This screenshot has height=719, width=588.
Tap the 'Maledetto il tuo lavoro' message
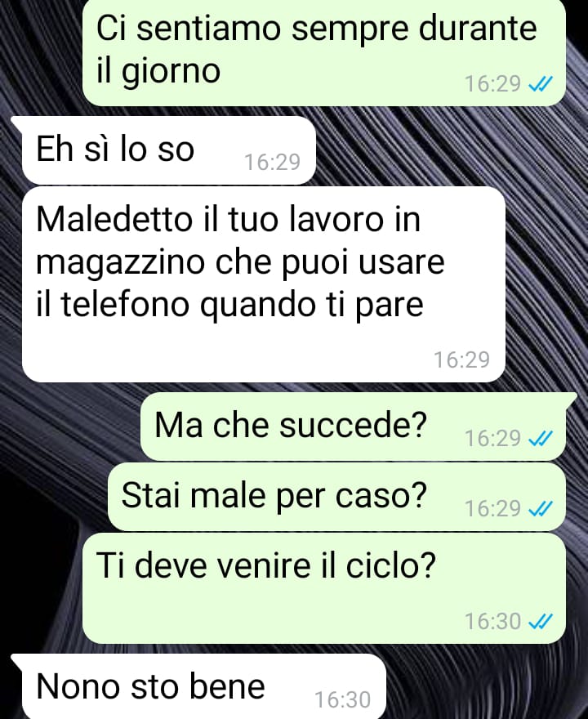point(264,284)
